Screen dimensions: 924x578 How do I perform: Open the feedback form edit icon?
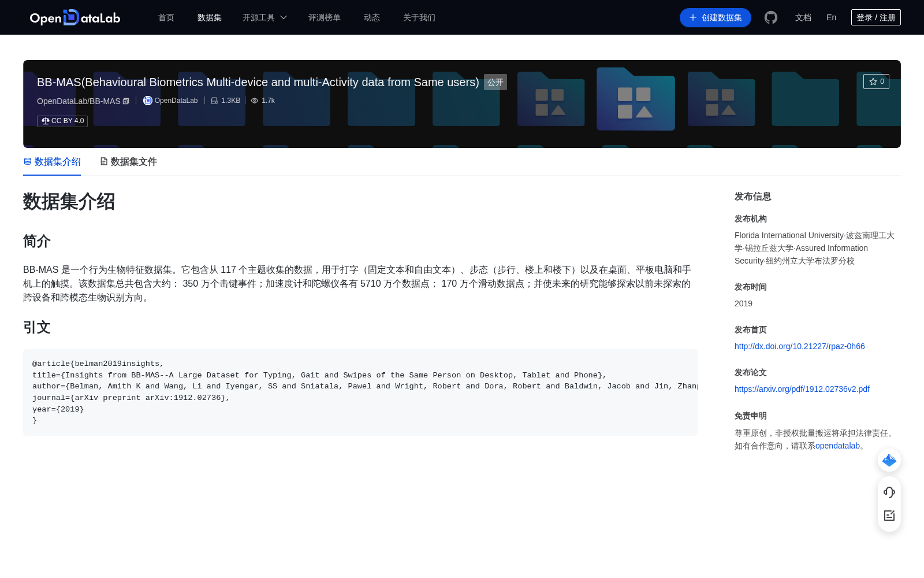coord(889,516)
